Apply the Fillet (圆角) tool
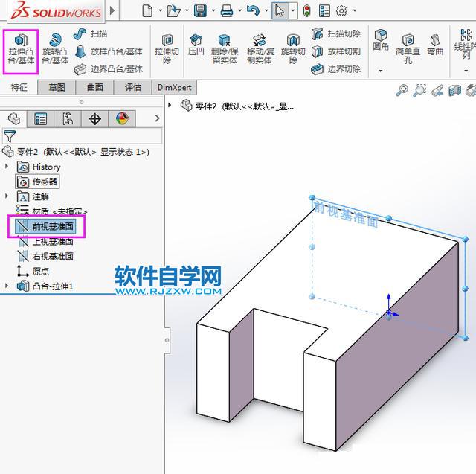The height and width of the screenshot is (474, 476). (x=381, y=40)
